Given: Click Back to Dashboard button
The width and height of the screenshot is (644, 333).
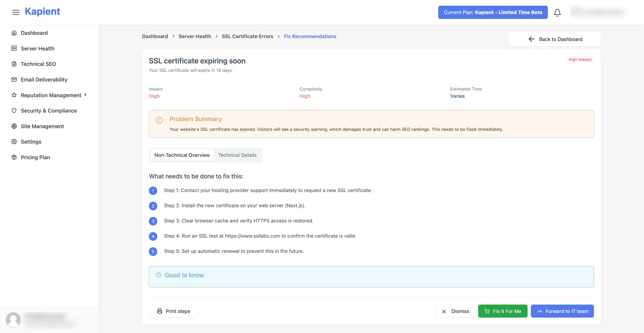Looking at the screenshot, I should pos(554,39).
